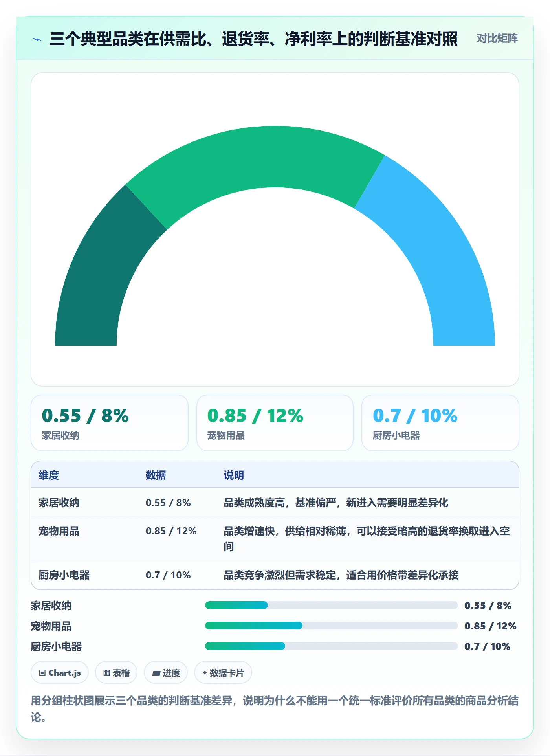Select the 表格 chip

point(116,673)
